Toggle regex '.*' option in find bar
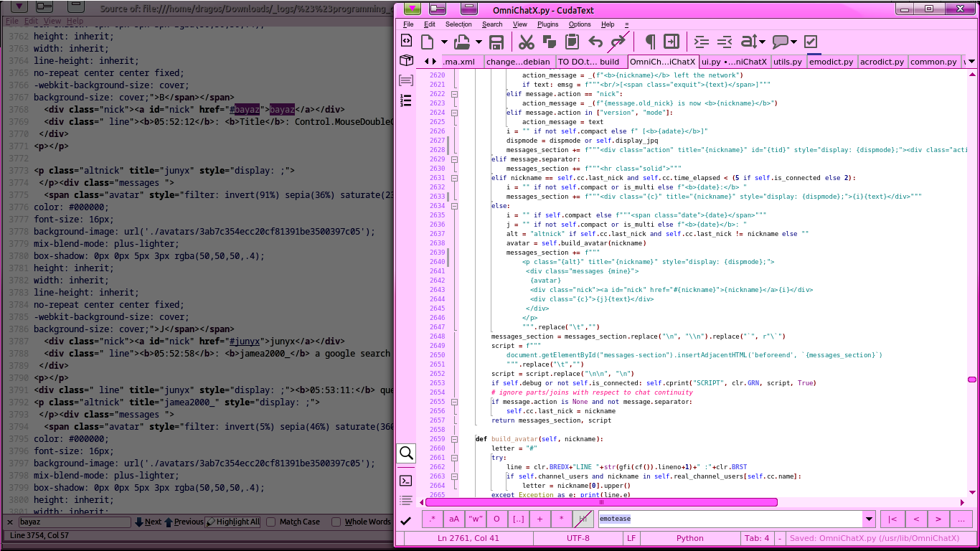The image size is (980, 551). click(x=432, y=519)
